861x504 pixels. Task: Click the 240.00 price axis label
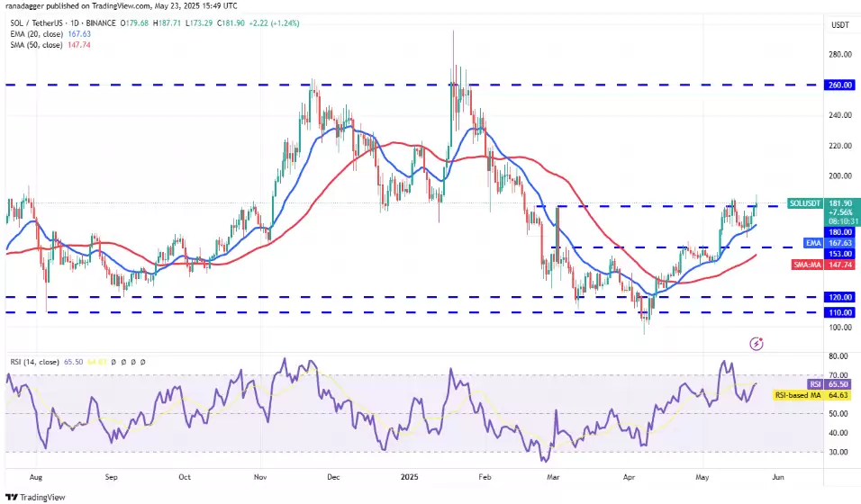[x=840, y=115]
